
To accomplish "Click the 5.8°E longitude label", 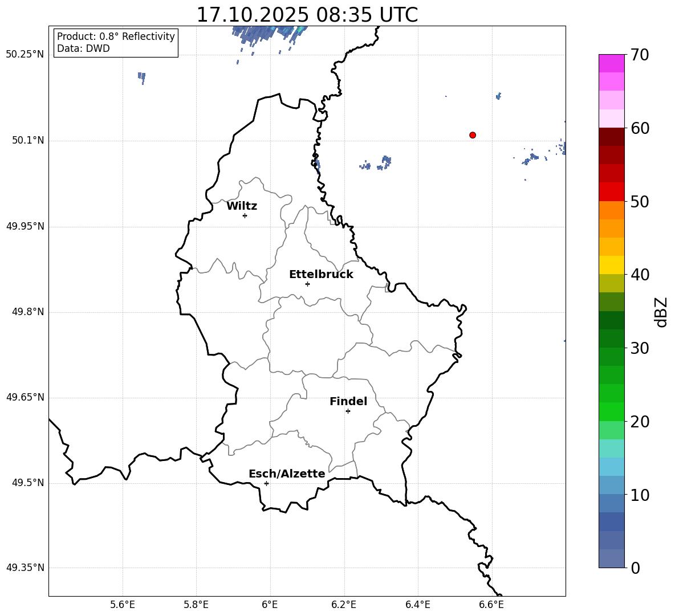I will [196, 605].
